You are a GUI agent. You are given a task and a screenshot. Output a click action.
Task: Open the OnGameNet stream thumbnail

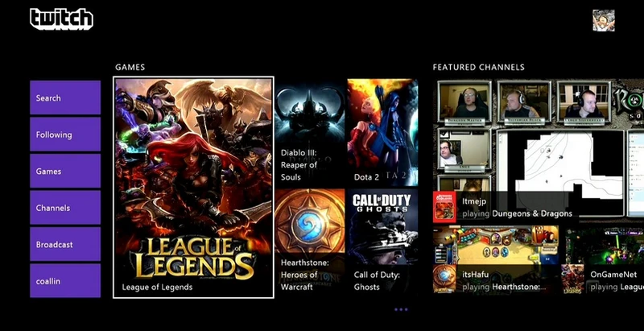coord(603,259)
